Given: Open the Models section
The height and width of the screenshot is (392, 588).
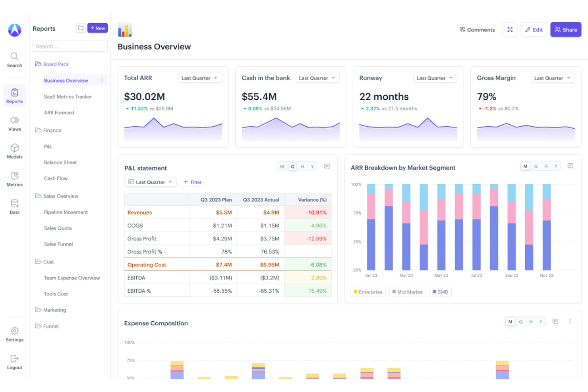Looking at the screenshot, I should (x=14, y=152).
